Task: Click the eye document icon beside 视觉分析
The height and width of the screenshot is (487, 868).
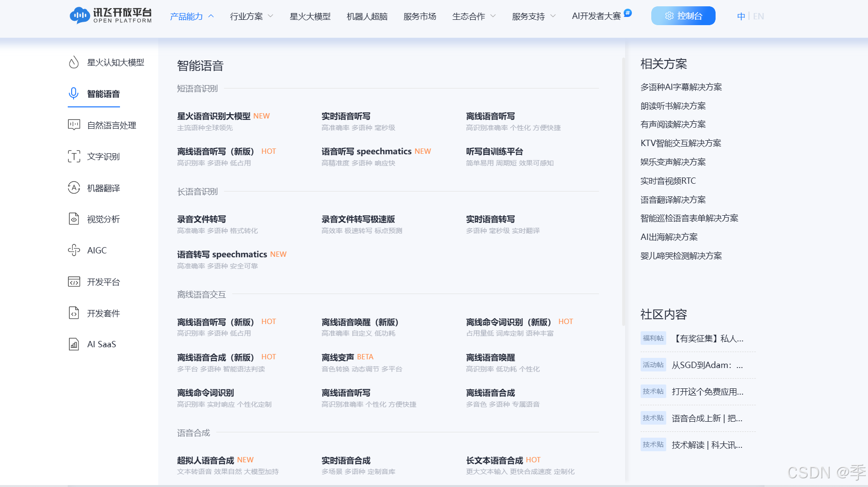Action: pos(74,219)
